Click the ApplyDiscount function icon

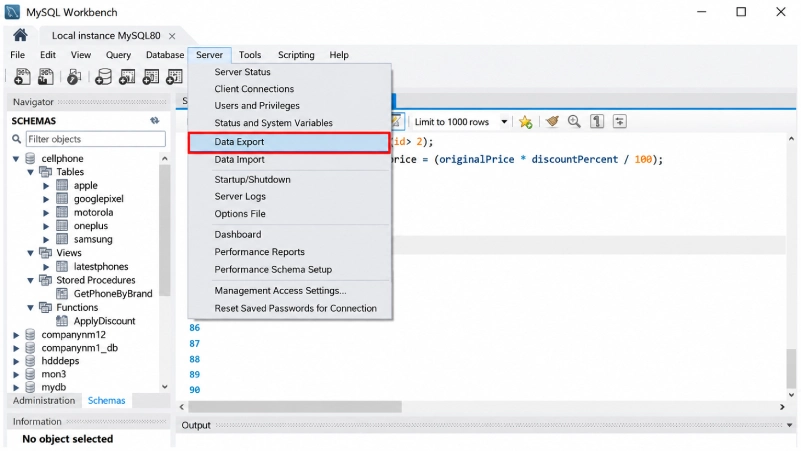point(62,321)
